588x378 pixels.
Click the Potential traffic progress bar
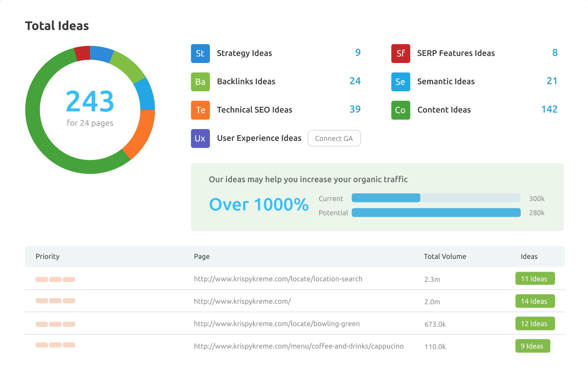[436, 213]
